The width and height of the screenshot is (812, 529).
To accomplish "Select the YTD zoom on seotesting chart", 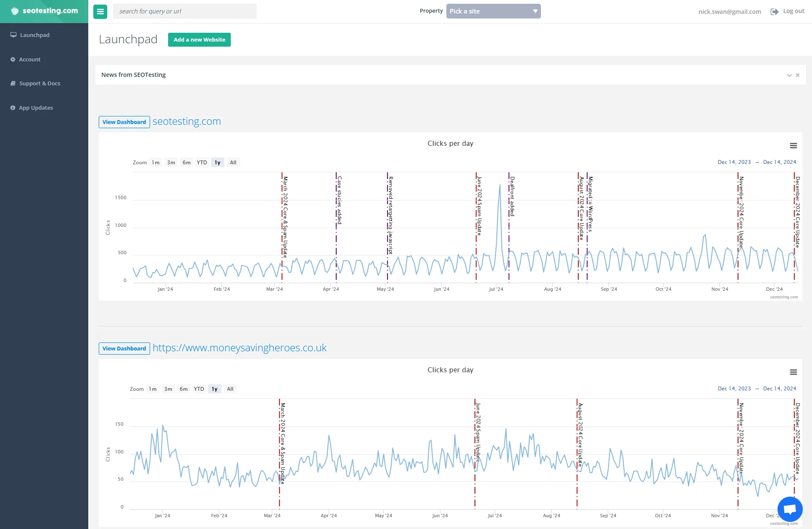I will pos(202,163).
